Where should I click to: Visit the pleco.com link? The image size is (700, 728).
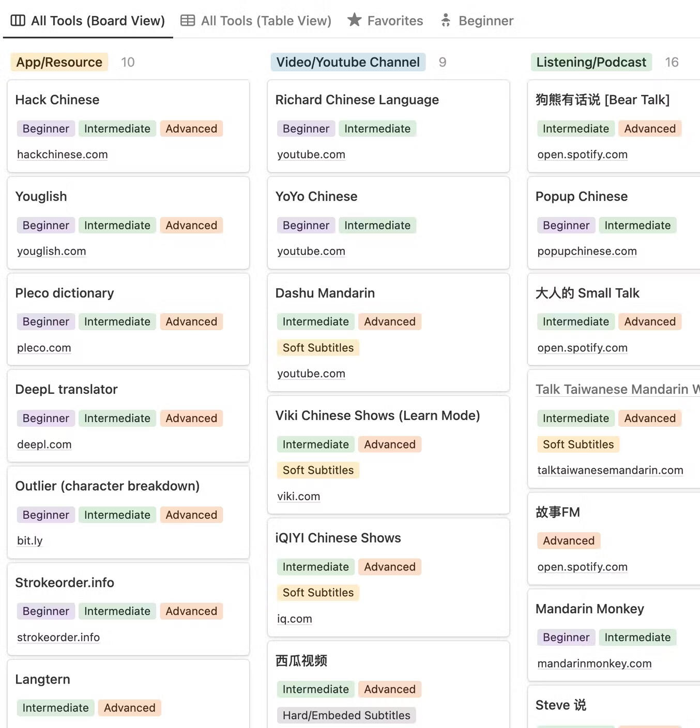[44, 348]
